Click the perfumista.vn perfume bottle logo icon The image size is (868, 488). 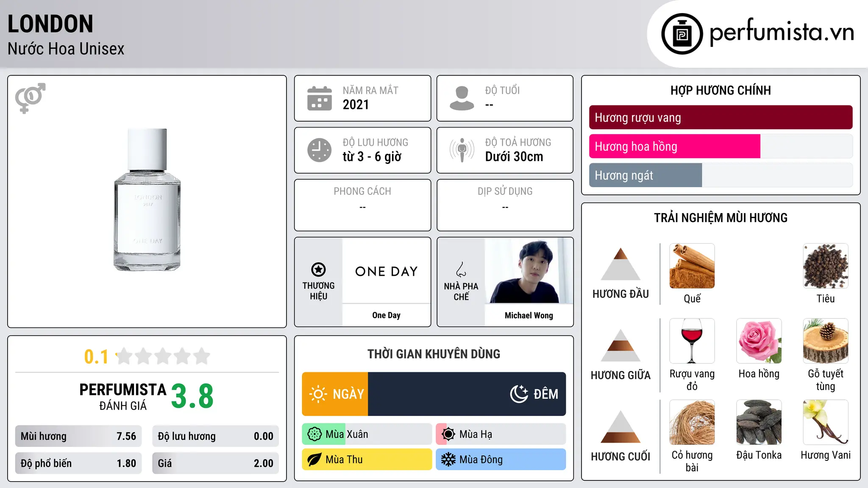pos(682,34)
